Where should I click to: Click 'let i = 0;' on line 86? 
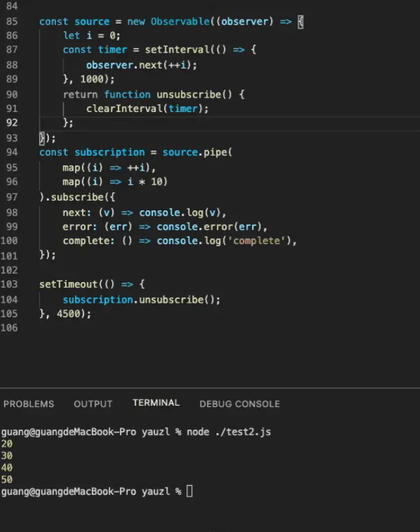click(91, 36)
